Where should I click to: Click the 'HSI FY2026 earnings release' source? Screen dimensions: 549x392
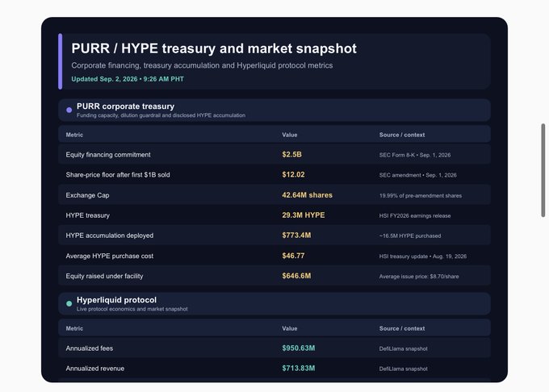click(x=415, y=215)
